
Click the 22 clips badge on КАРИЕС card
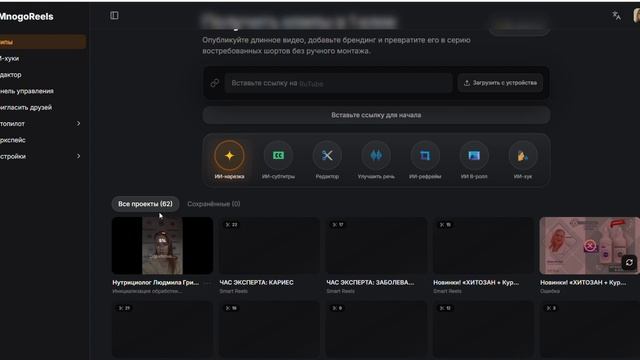[x=231, y=225]
